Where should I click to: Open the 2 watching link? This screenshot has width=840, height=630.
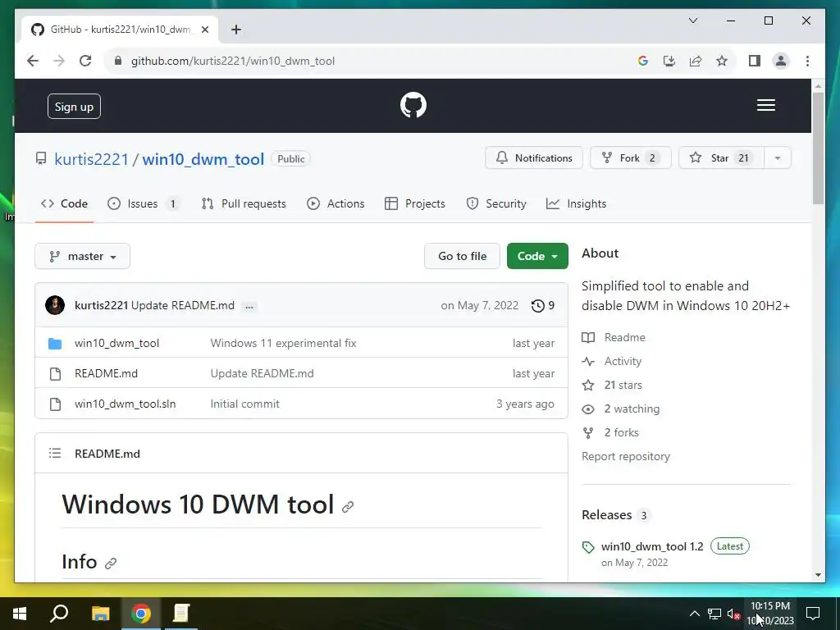pos(621,409)
